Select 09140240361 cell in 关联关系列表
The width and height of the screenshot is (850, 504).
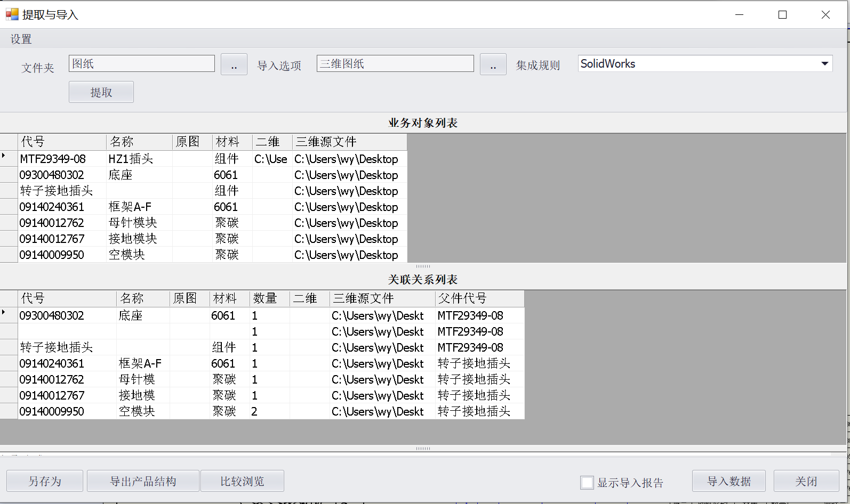[x=67, y=363]
